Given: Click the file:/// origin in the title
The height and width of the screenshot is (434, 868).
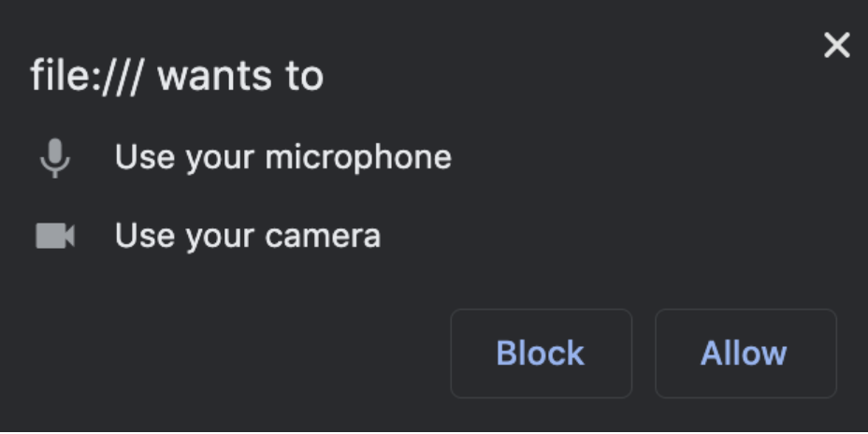Looking at the screenshot, I should [x=86, y=76].
